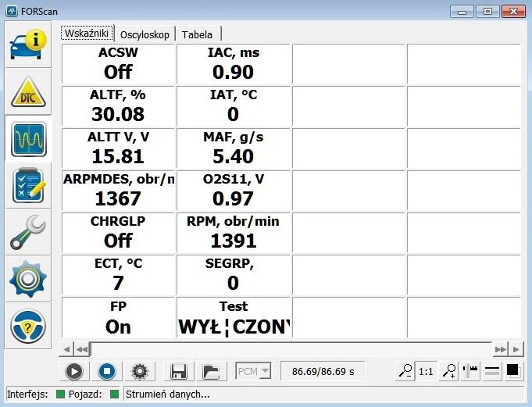The height and width of the screenshot is (407, 532).
Task: Select the Wskaźniki tab
Action: (87, 33)
